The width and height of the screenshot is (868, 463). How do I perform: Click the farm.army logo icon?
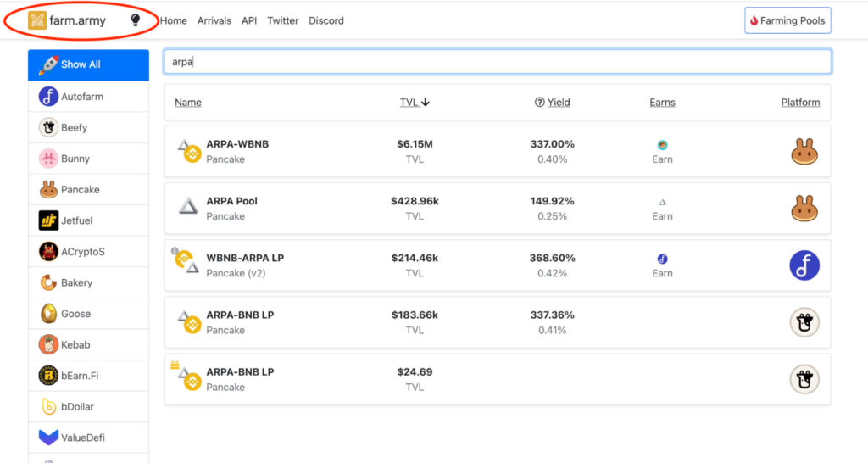pyautogui.click(x=37, y=20)
